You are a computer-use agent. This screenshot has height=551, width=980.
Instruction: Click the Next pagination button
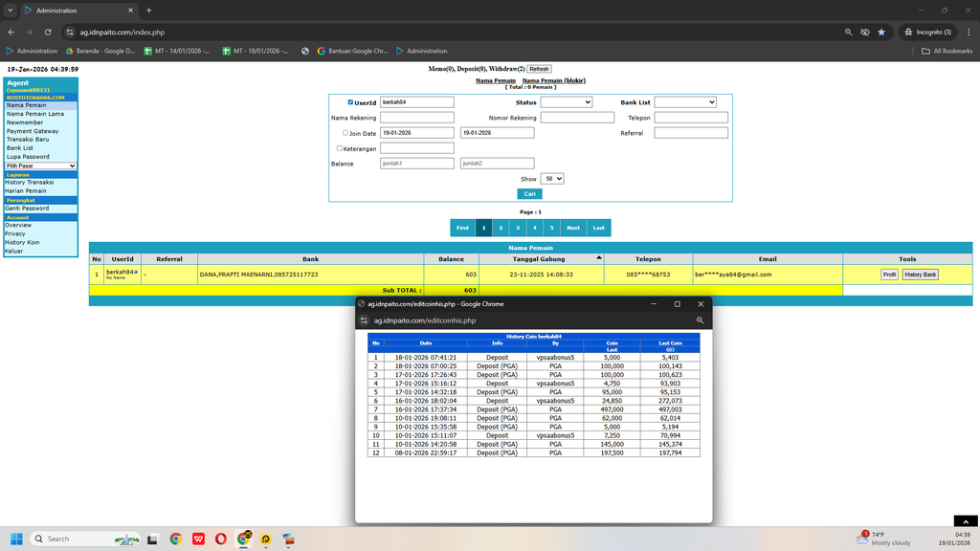[x=573, y=228]
